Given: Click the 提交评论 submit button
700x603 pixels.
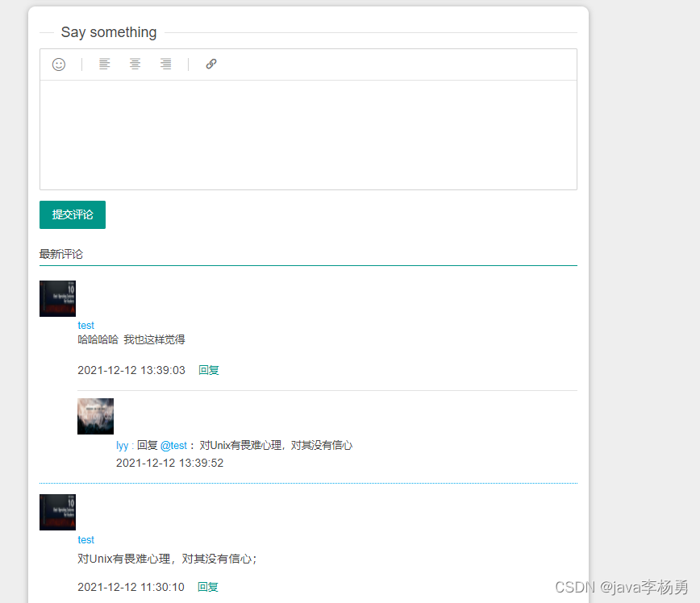Looking at the screenshot, I should (72, 214).
